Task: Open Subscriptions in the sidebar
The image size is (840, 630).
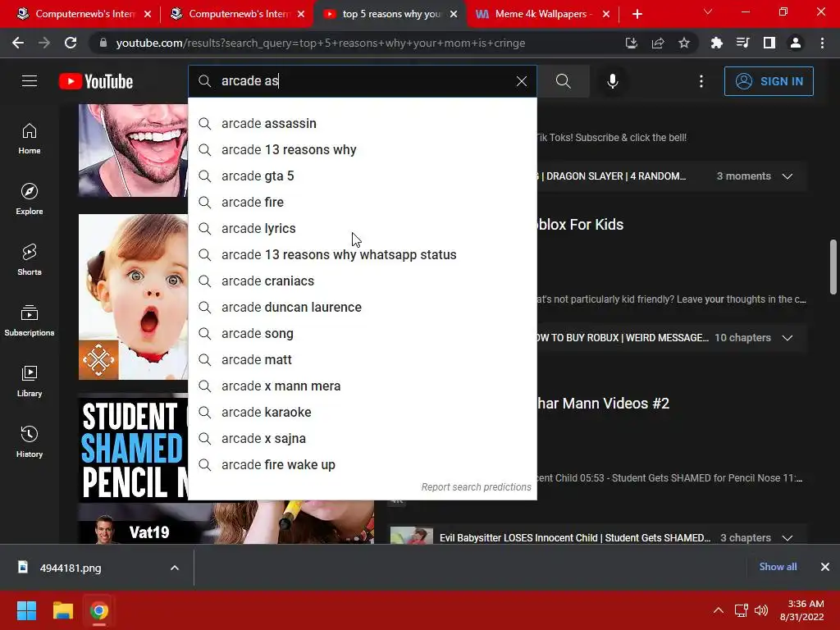Action: [30, 321]
